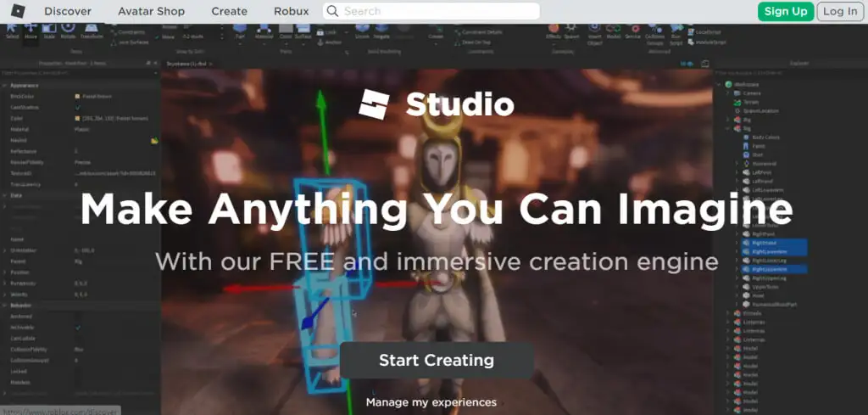The height and width of the screenshot is (415, 868).
Task: Open the Discover menu item
Action: pos(68,11)
